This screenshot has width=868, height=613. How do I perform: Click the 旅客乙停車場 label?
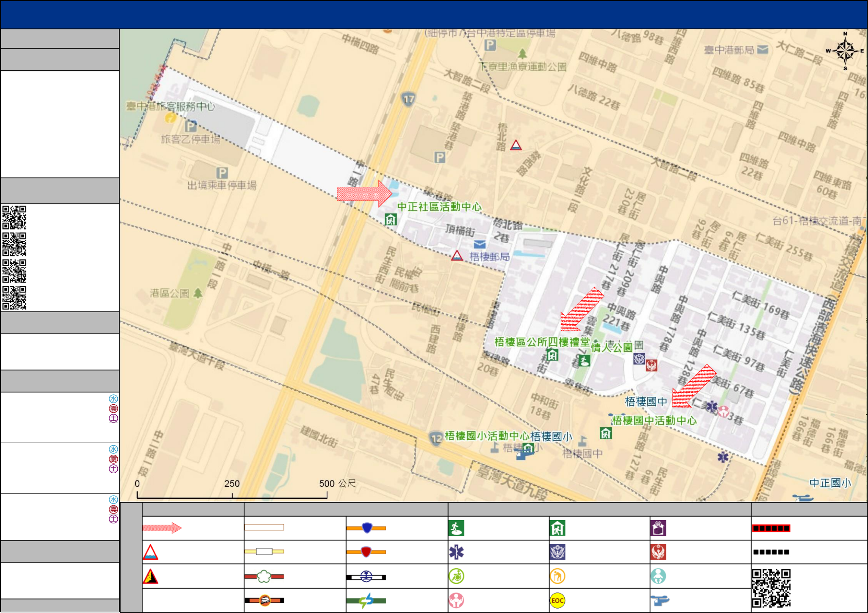[x=190, y=139]
